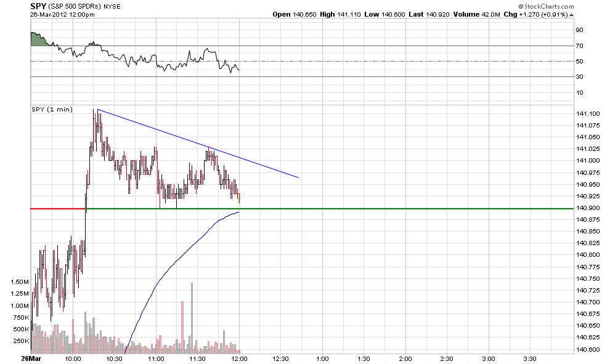
Task: Click the 750K volume axis label
Action: pyautogui.click(x=21, y=317)
